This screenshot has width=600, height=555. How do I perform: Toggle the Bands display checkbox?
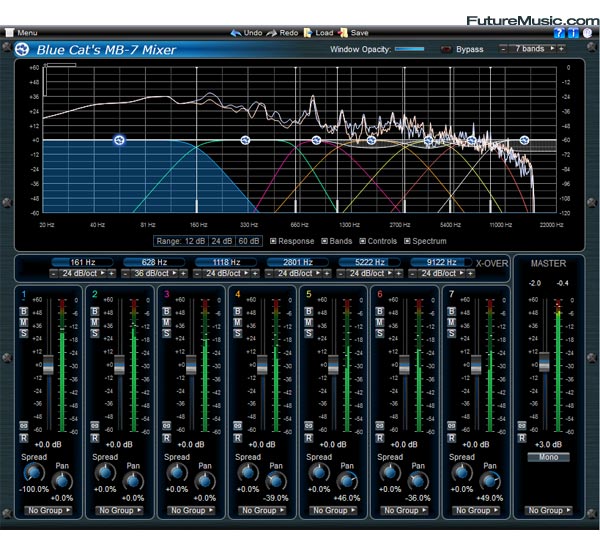324,241
